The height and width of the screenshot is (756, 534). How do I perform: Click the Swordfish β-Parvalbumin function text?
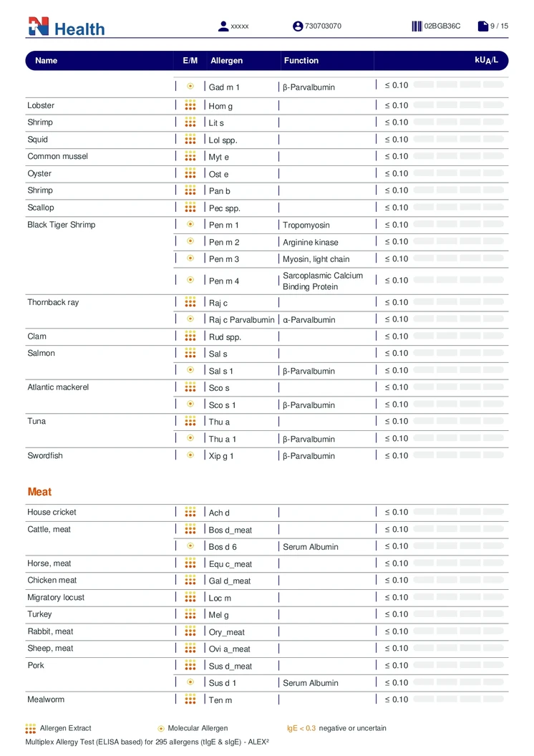pos(309,456)
